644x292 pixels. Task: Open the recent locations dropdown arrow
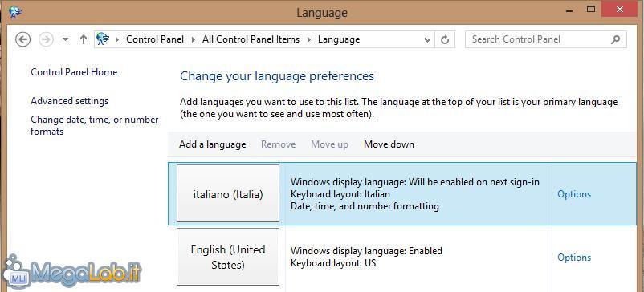pyautogui.click(x=65, y=40)
